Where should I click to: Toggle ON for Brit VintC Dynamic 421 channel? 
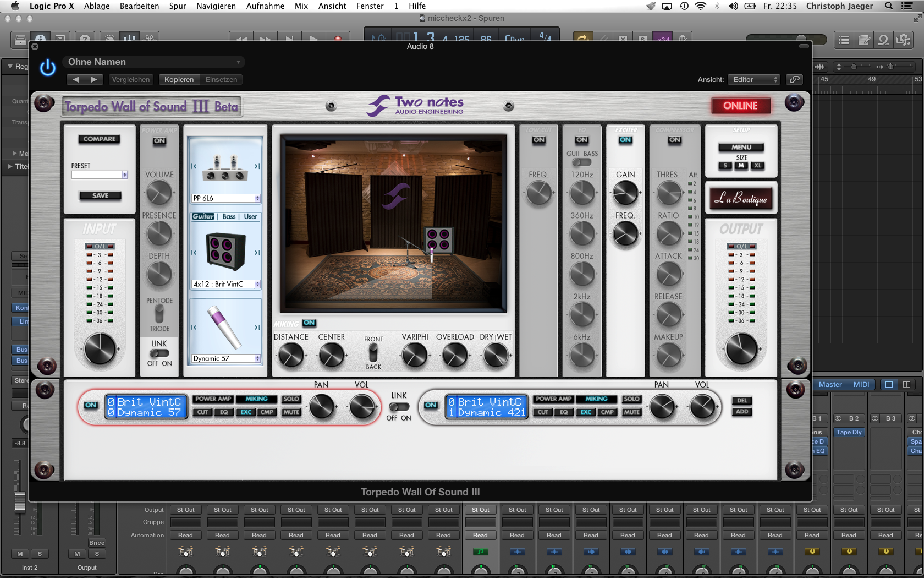click(431, 405)
